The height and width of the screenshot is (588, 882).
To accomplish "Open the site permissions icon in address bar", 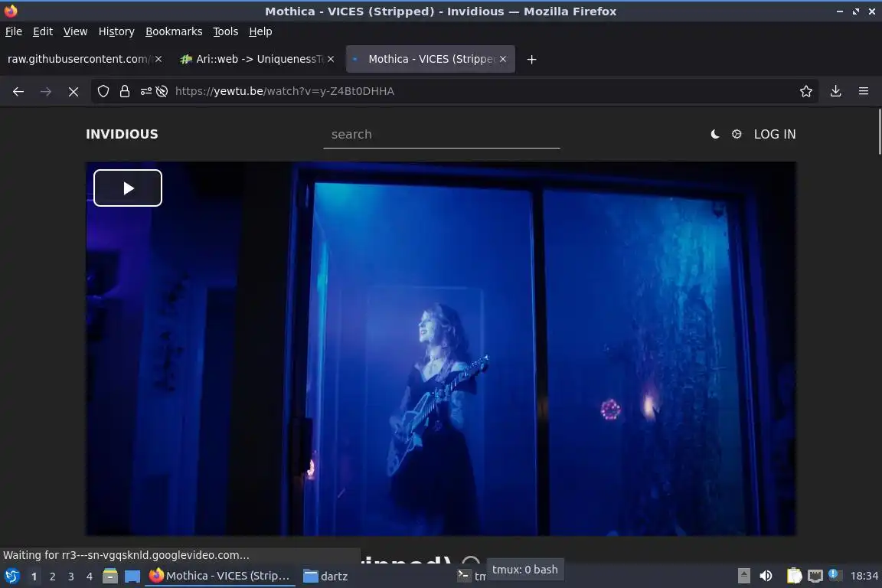I will [145, 91].
